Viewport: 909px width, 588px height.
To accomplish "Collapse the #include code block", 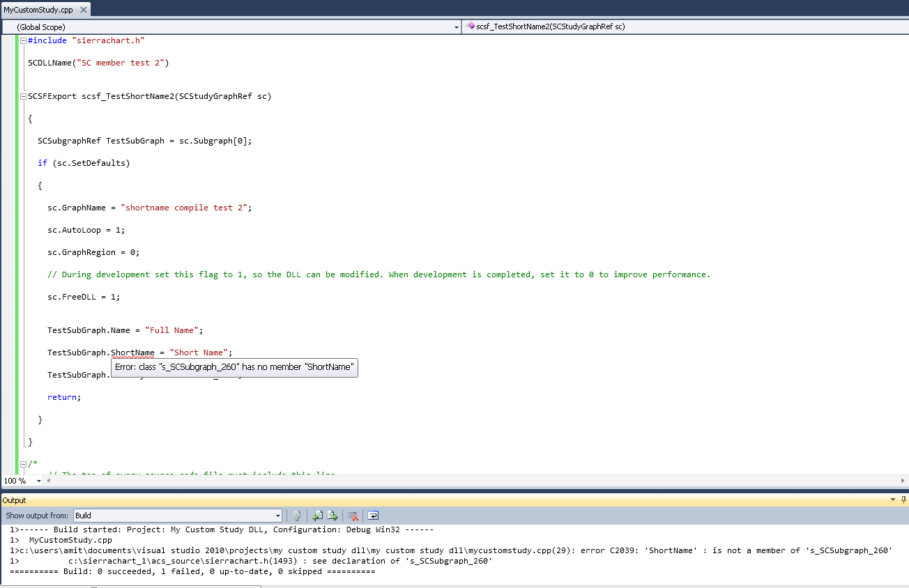I will (x=23, y=40).
